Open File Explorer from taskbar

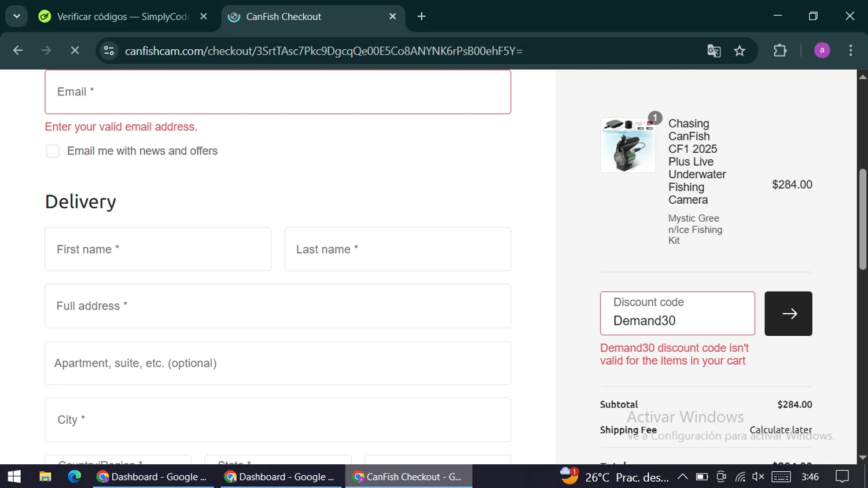coord(45,476)
